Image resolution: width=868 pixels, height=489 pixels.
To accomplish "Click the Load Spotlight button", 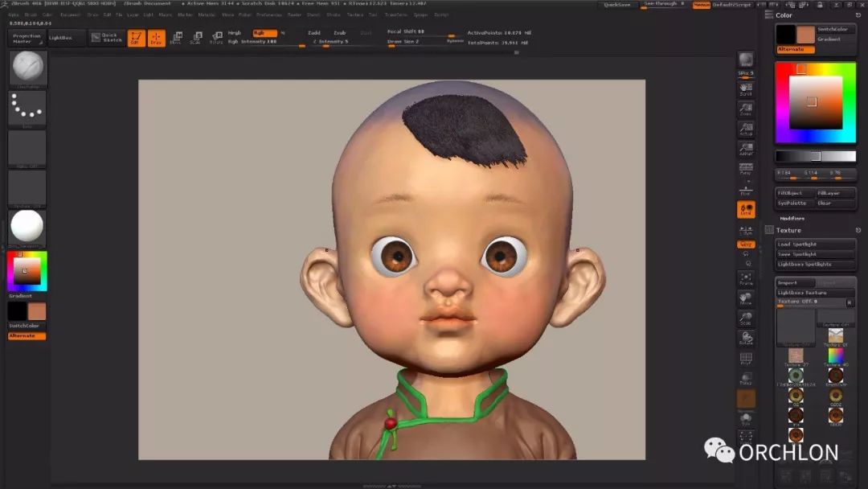I will tap(815, 244).
